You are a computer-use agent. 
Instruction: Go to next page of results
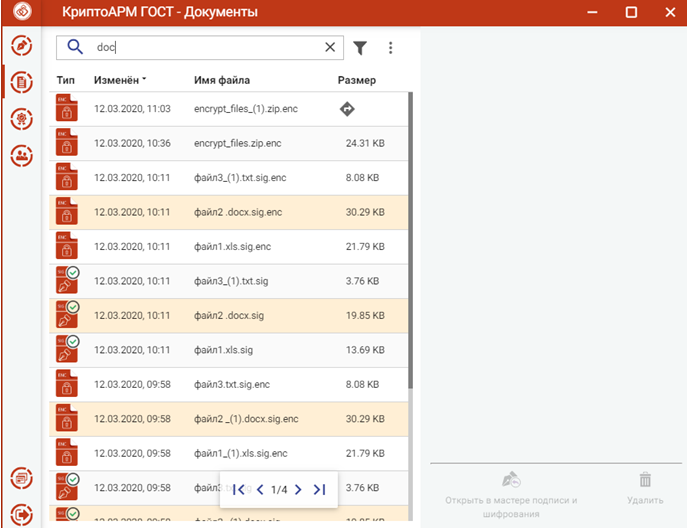tap(298, 489)
